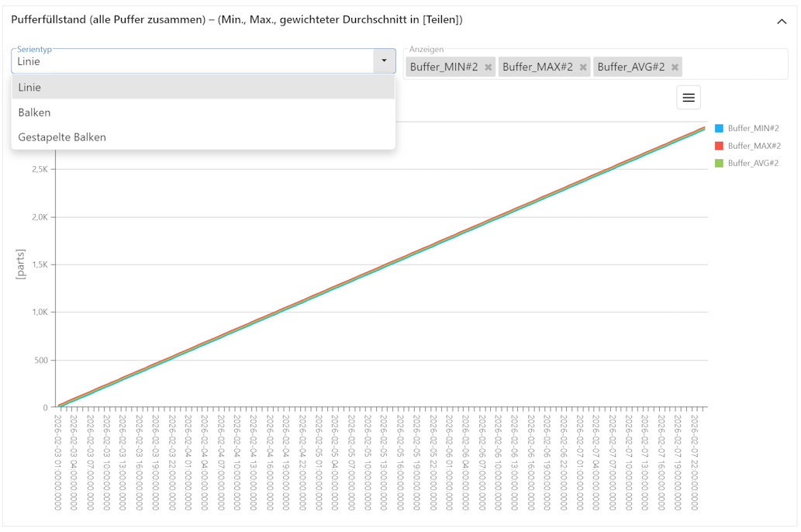Screen dimensions: 801x532
Task: Toggle Buffer_MIN#2 series in the legend
Action: (x=753, y=128)
